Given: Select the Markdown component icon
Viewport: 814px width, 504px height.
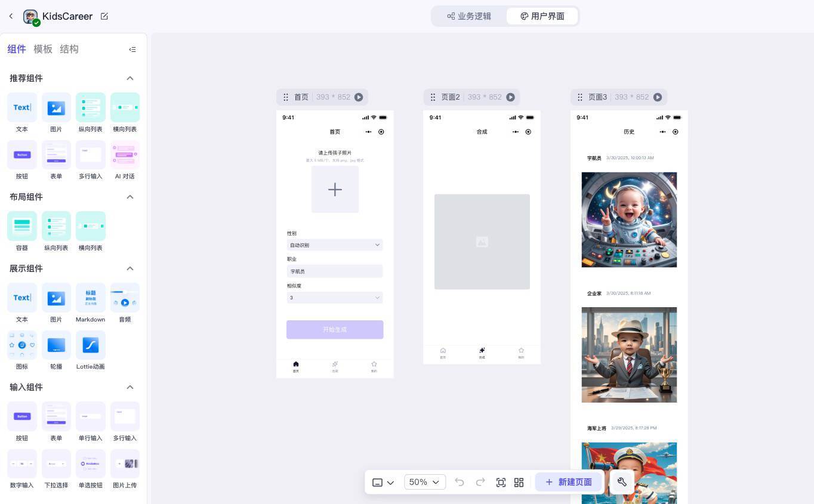Looking at the screenshot, I should 90,297.
